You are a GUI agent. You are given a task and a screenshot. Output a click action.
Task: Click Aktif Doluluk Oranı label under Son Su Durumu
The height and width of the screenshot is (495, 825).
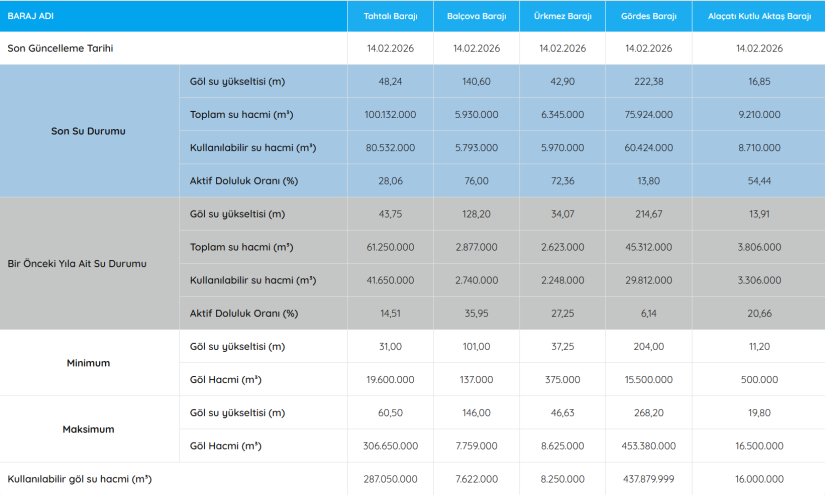[244, 181]
